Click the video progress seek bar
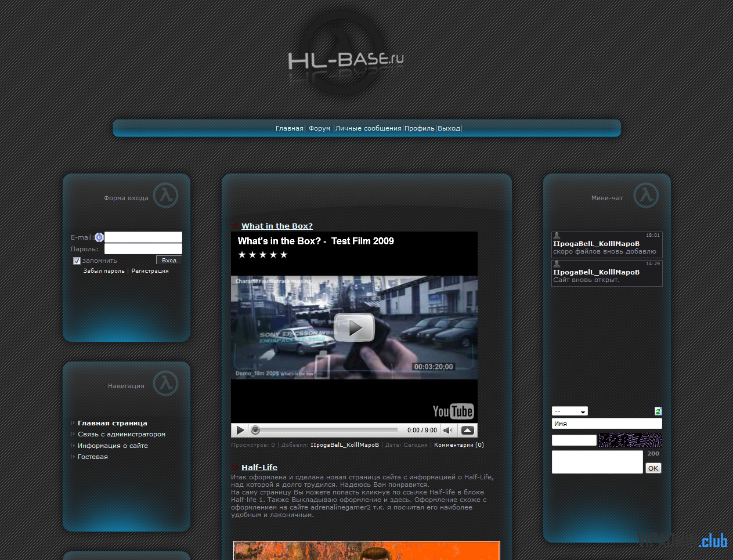Image resolution: width=733 pixels, height=560 pixels. [326, 430]
